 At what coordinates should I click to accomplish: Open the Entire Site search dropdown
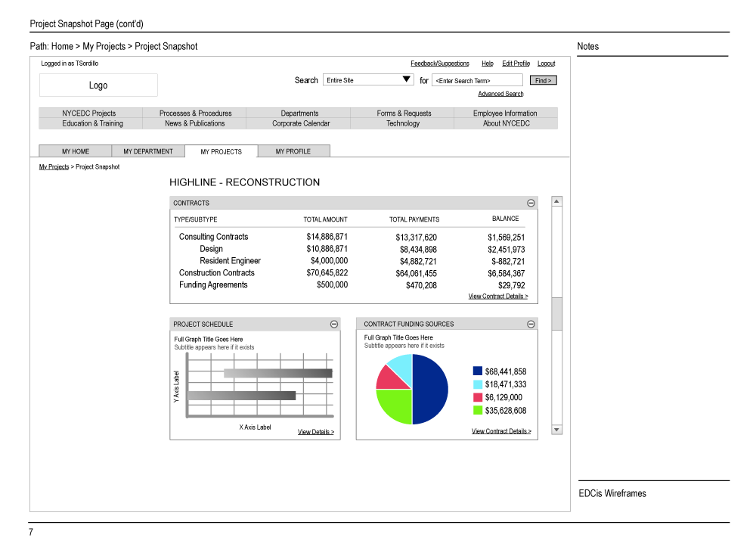click(x=406, y=79)
